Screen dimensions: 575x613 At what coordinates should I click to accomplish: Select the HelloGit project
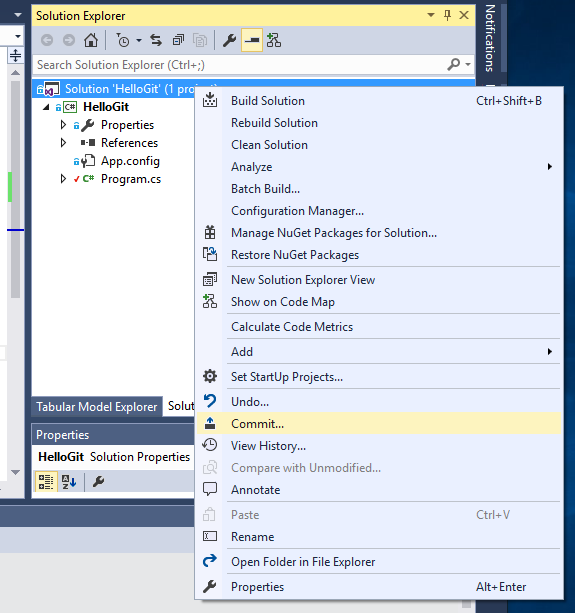pos(106,107)
